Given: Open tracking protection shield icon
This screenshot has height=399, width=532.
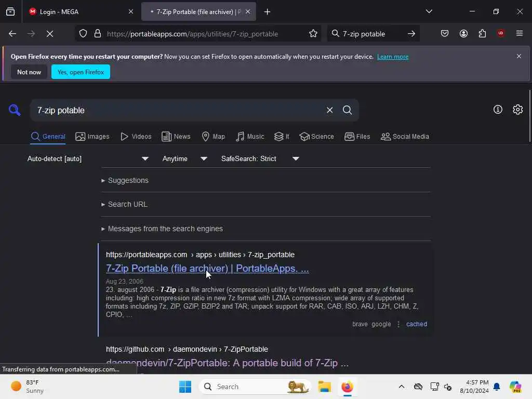Looking at the screenshot, I should (x=83, y=34).
